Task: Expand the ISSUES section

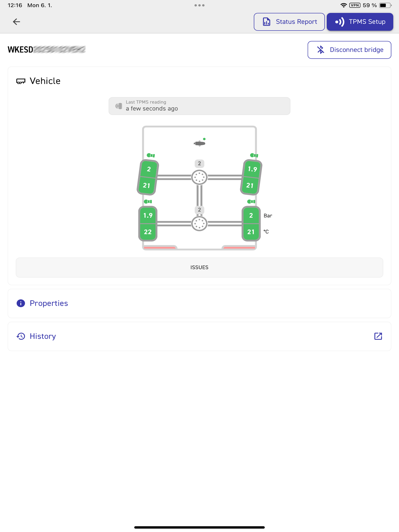Action: coord(199,267)
